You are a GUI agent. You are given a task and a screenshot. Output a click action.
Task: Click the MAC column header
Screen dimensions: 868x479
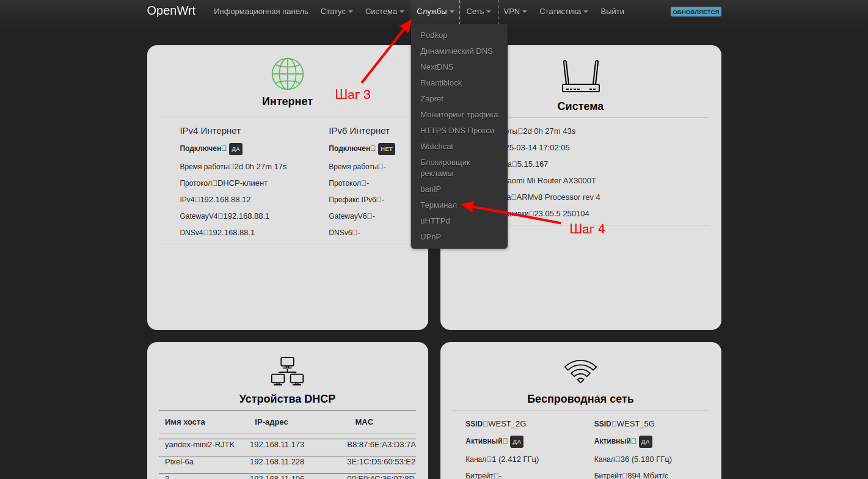tap(364, 422)
